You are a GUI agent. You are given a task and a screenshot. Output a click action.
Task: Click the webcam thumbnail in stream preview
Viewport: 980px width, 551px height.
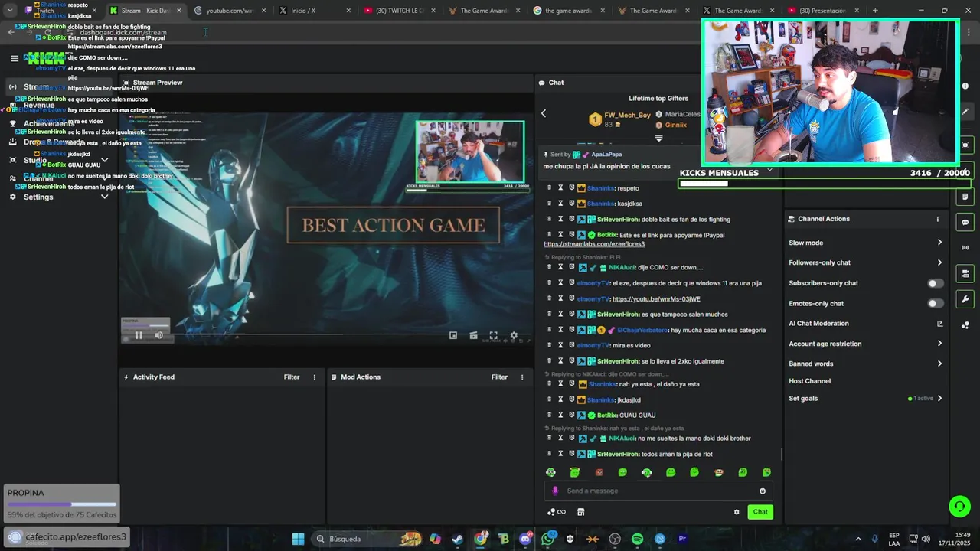[x=470, y=151]
